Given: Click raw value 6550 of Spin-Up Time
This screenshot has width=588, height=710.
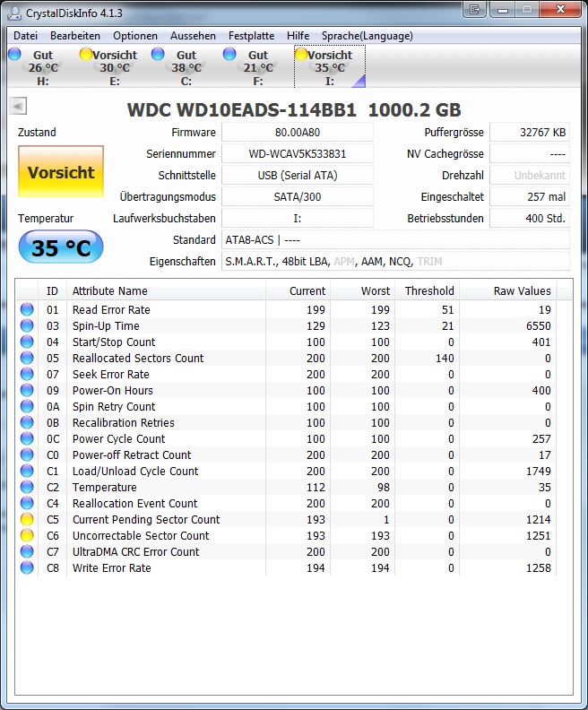Looking at the screenshot, I should coord(538,326).
